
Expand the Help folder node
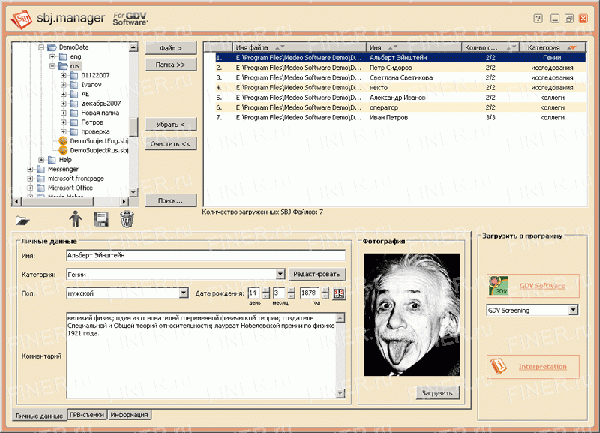point(41,160)
